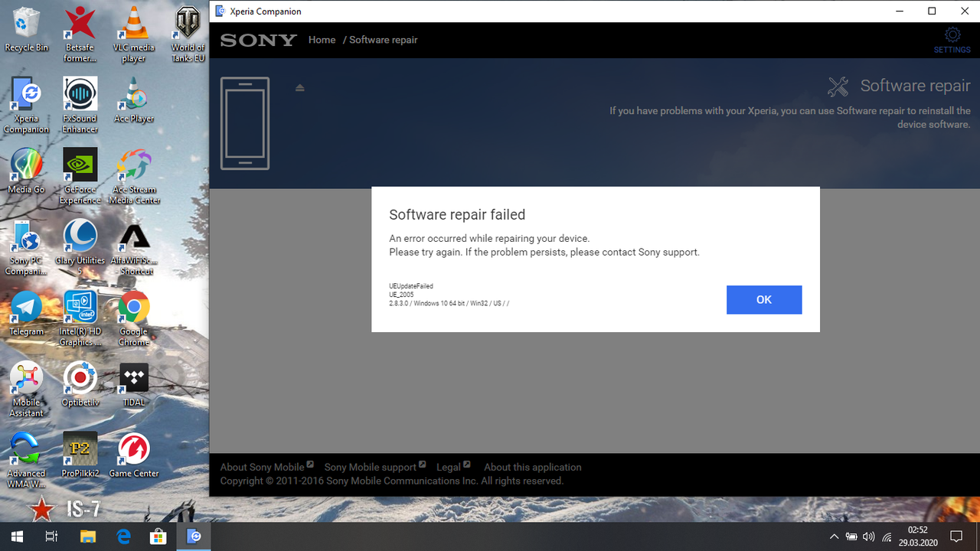Go to Home in the breadcrumb

tap(322, 40)
